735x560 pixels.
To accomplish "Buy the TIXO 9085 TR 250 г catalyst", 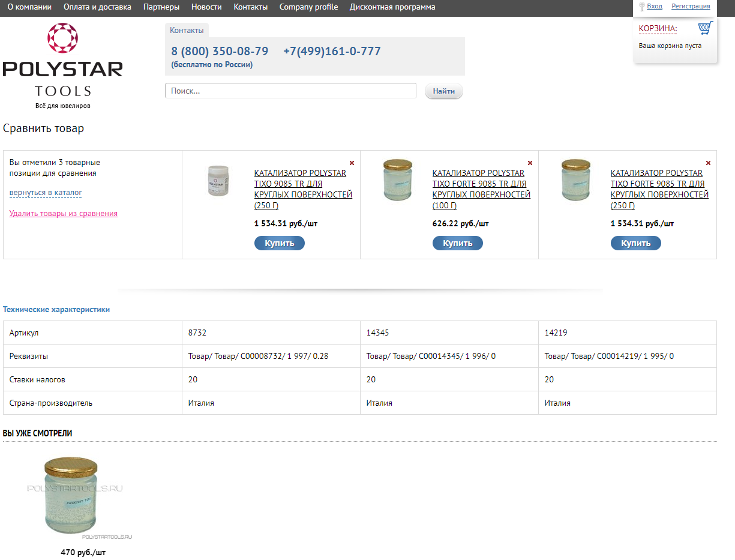I will pos(280,243).
